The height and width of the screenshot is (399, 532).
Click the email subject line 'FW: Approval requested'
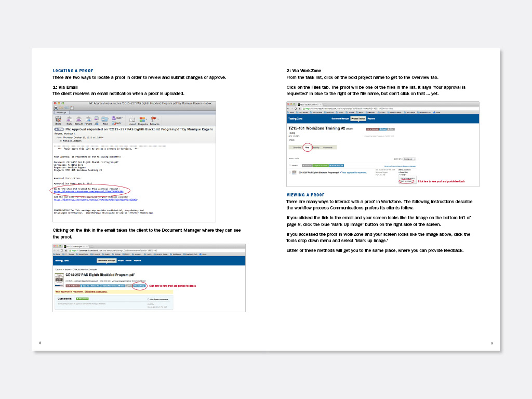click(139, 129)
